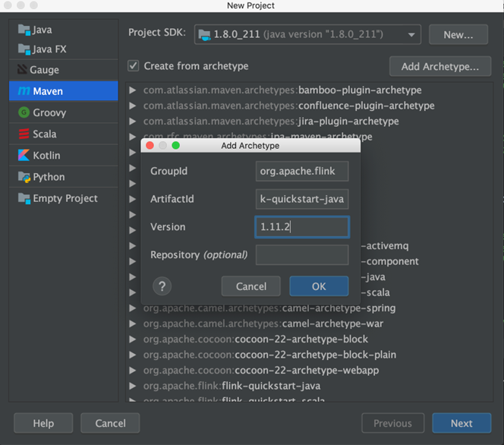Click the Next button
504x445 pixels.
click(x=461, y=423)
